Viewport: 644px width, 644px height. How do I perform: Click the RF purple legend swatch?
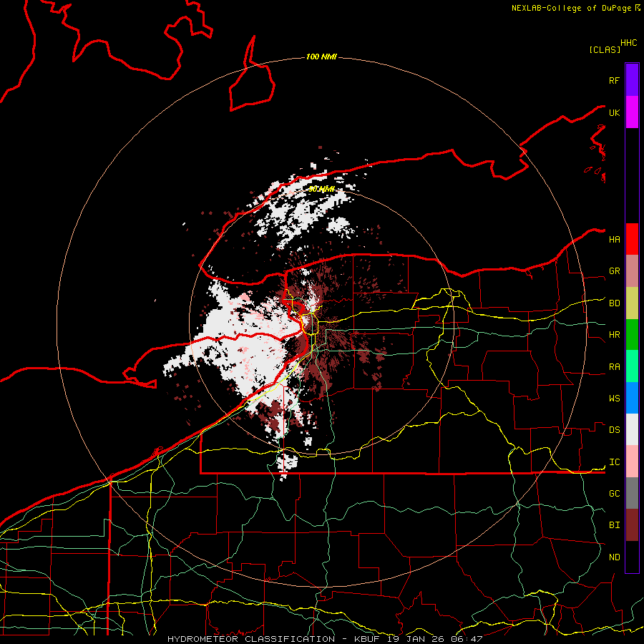tap(632, 80)
